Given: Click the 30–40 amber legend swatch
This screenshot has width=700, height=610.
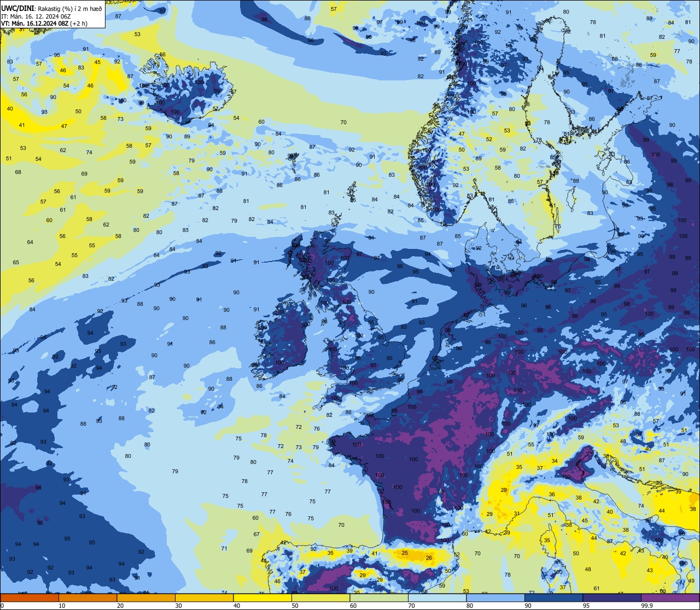Looking at the screenshot, I should 204,597.
